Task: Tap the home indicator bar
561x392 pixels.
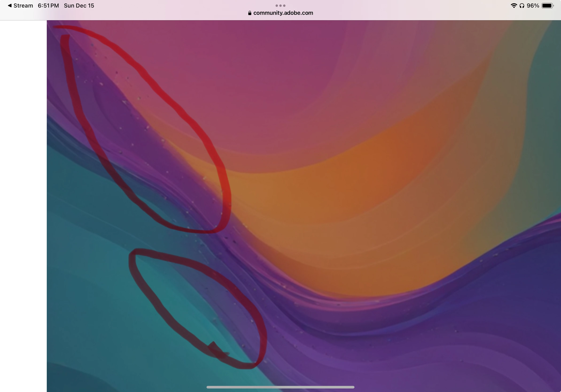Action: point(280,387)
